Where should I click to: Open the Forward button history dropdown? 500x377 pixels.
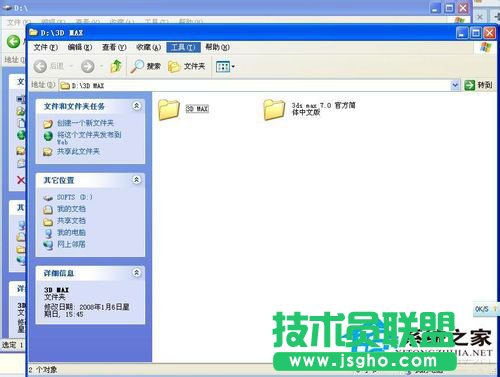(x=101, y=66)
